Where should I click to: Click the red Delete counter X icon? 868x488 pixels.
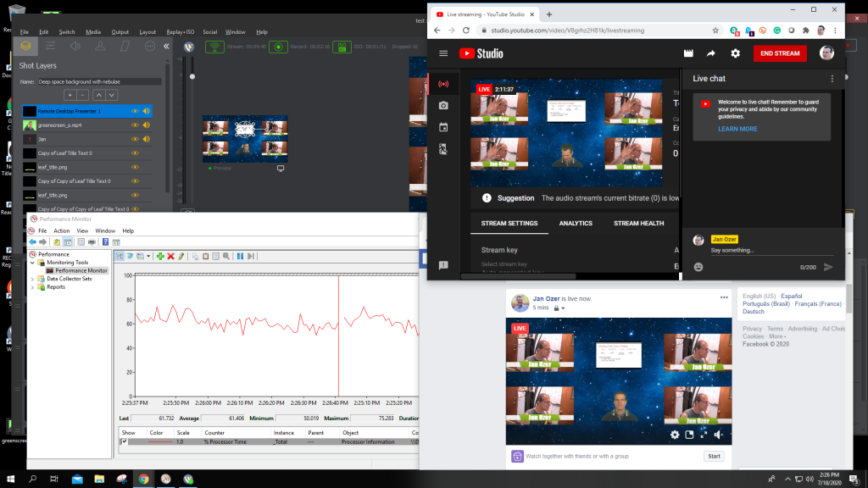pos(170,256)
